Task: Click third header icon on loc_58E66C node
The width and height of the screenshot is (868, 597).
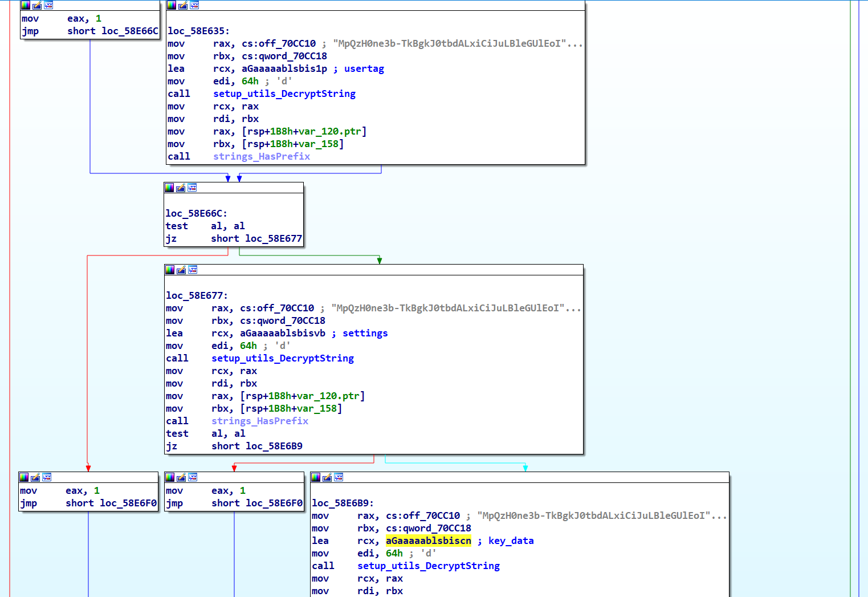Action: tap(192, 188)
